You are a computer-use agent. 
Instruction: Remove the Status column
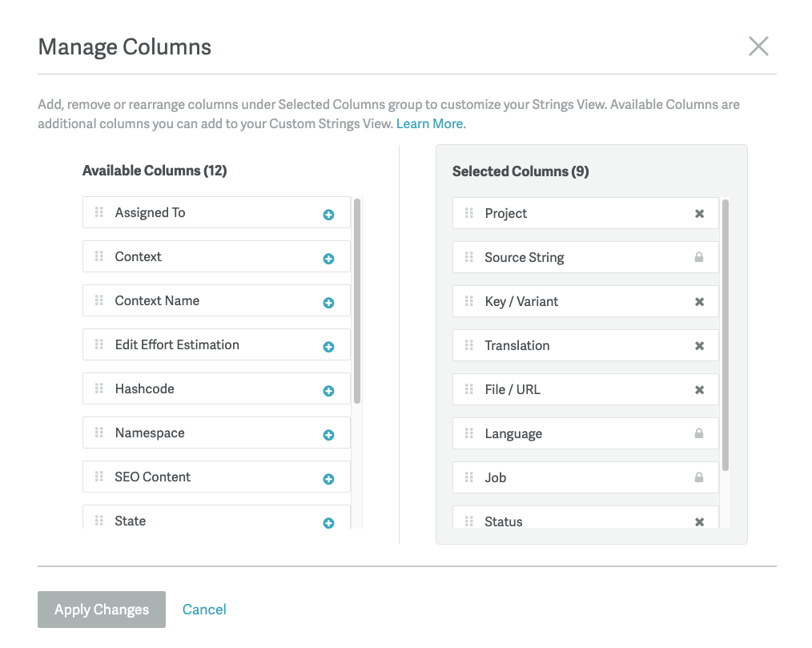tap(698, 521)
